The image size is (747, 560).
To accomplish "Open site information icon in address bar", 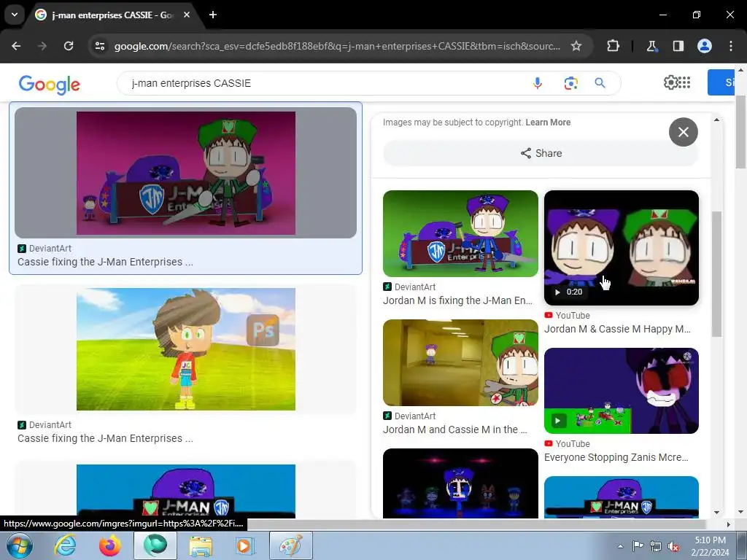I will 99,46.
